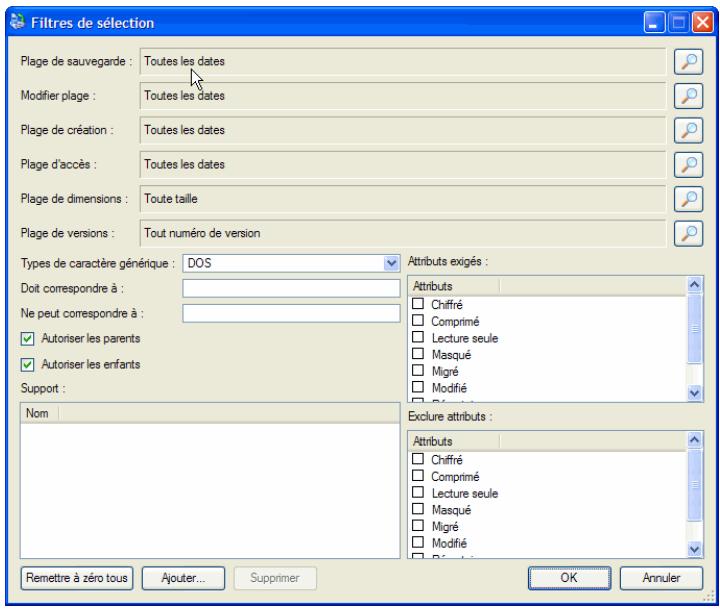Click Attributs header in Exclure attributs list
This screenshot has width=720, height=609.
click(x=454, y=441)
